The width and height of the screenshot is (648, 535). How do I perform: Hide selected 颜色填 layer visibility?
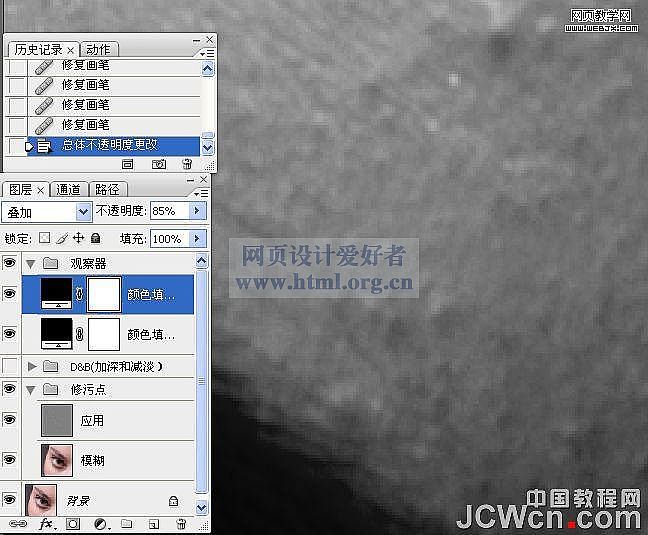10,293
